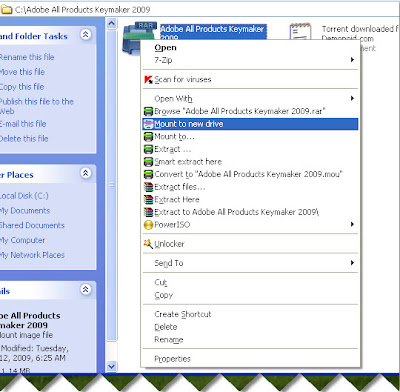The image size is (400, 392).
Task: Click the icon beside Mount to new drive
Action: [x=148, y=124]
